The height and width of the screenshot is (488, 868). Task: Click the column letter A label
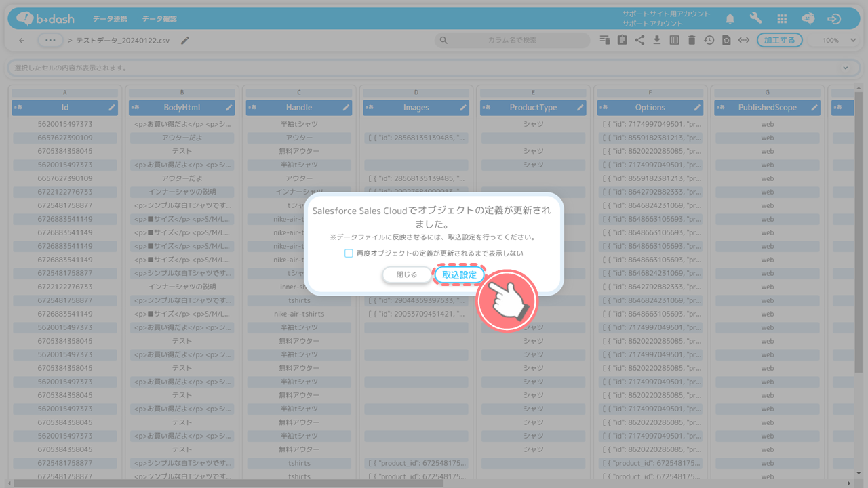click(x=65, y=93)
